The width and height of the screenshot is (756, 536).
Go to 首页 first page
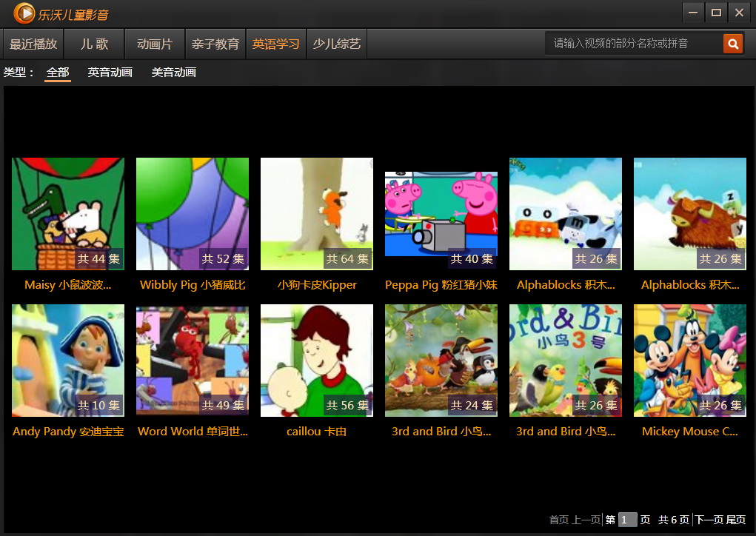[559, 520]
